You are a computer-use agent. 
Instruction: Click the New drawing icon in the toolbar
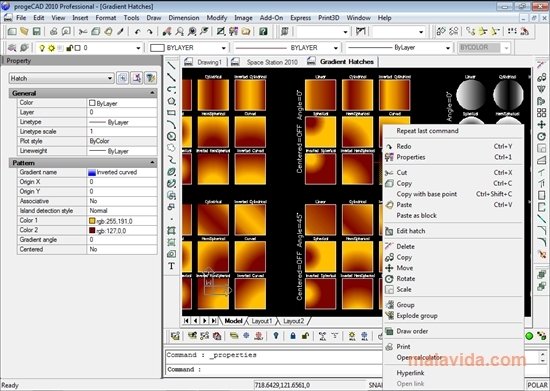(x=12, y=32)
